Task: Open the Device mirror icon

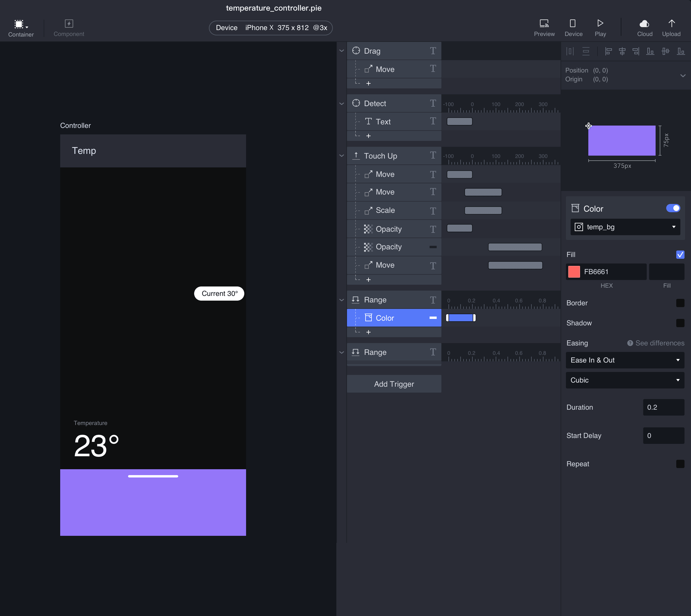Action: click(x=573, y=24)
